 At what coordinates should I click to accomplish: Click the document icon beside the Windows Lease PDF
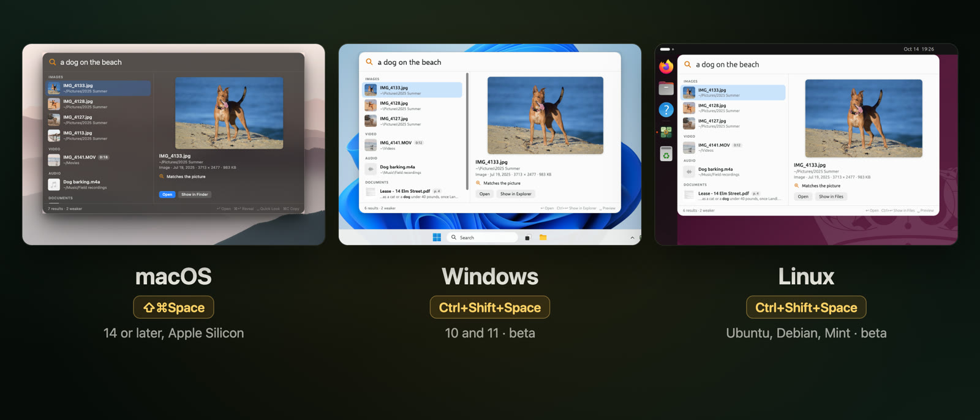[x=371, y=193]
